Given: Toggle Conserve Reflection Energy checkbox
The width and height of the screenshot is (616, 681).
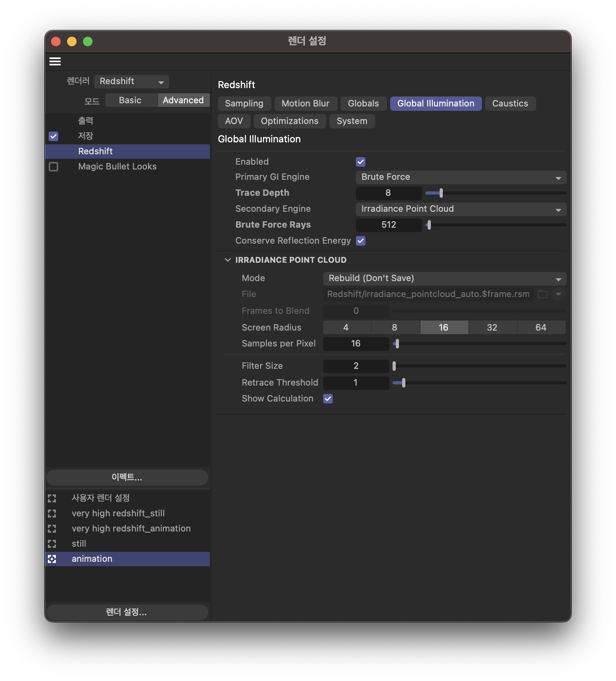Looking at the screenshot, I should point(361,241).
